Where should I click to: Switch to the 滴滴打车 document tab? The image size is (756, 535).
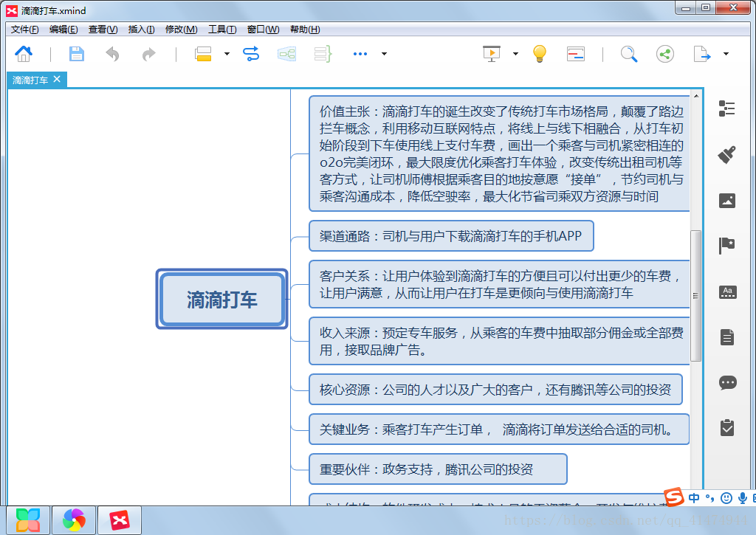click(x=30, y=80)
